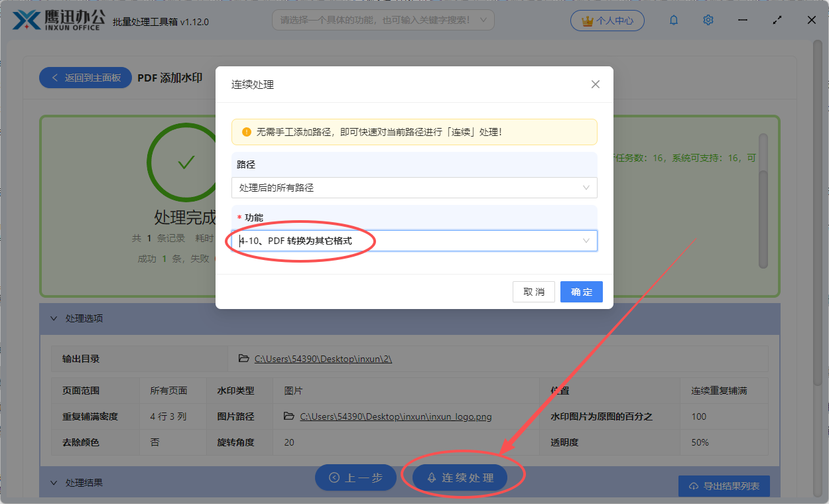
Task: Open the 路径 dropdown 处理后的所有路径
Action: pyautogui.click(x=414, y=188)
